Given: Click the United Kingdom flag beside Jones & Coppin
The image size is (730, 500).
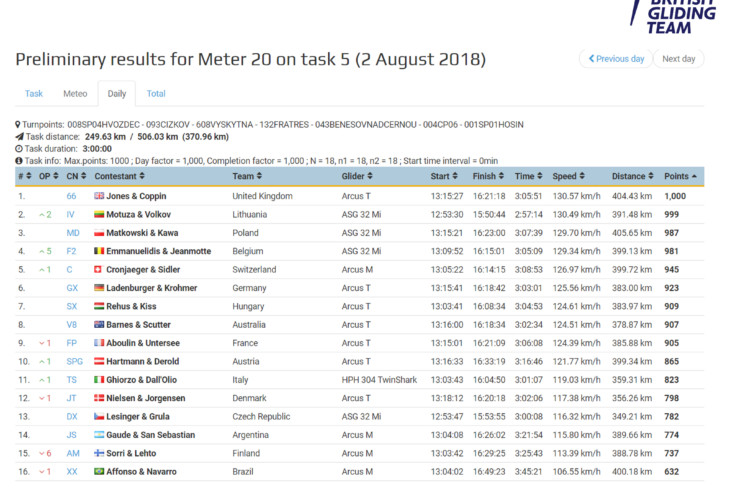Looking at the screenshot, I should tap(99, 196).
